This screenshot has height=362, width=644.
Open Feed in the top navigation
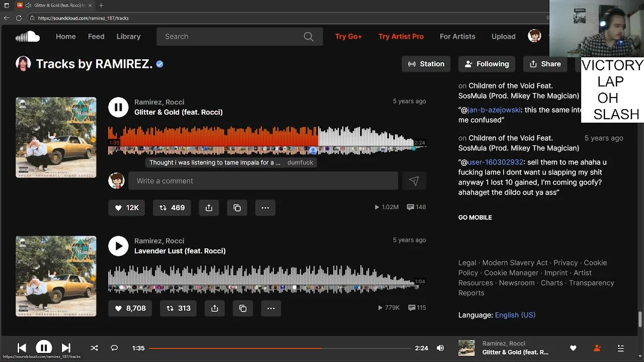point(96,37)
